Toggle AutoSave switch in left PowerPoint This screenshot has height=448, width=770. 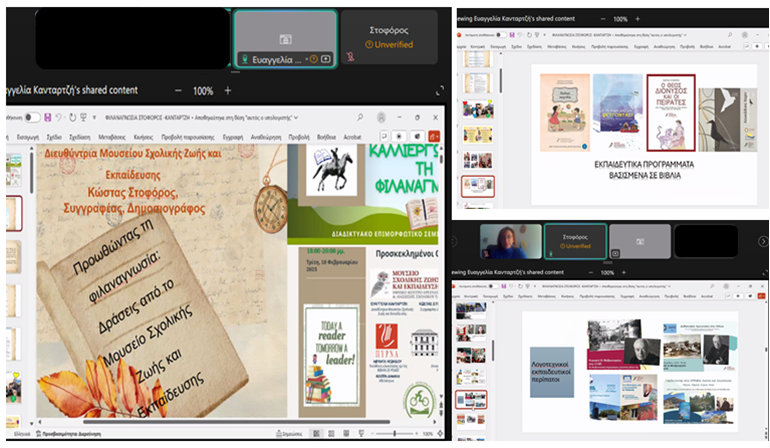(33, 118)
